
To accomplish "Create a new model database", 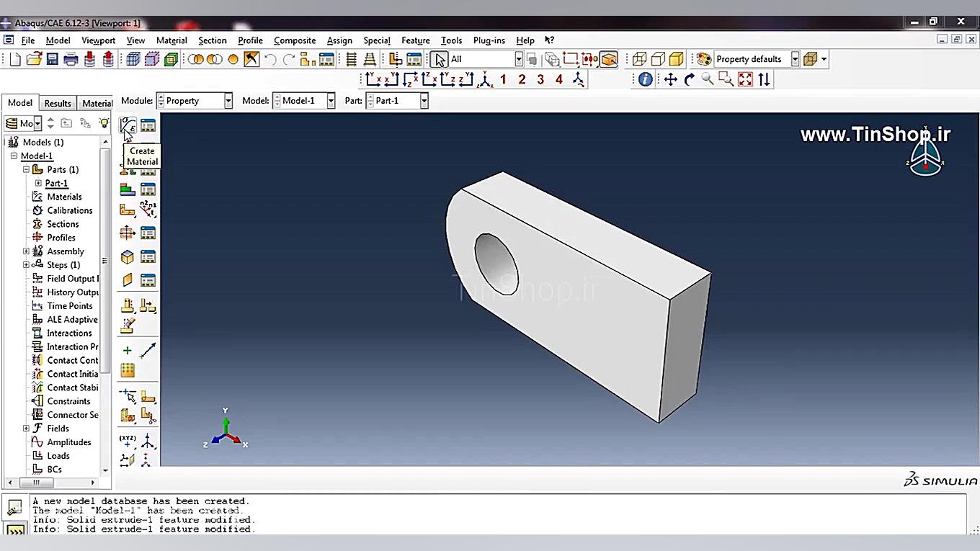I will (x=15, y=60).
